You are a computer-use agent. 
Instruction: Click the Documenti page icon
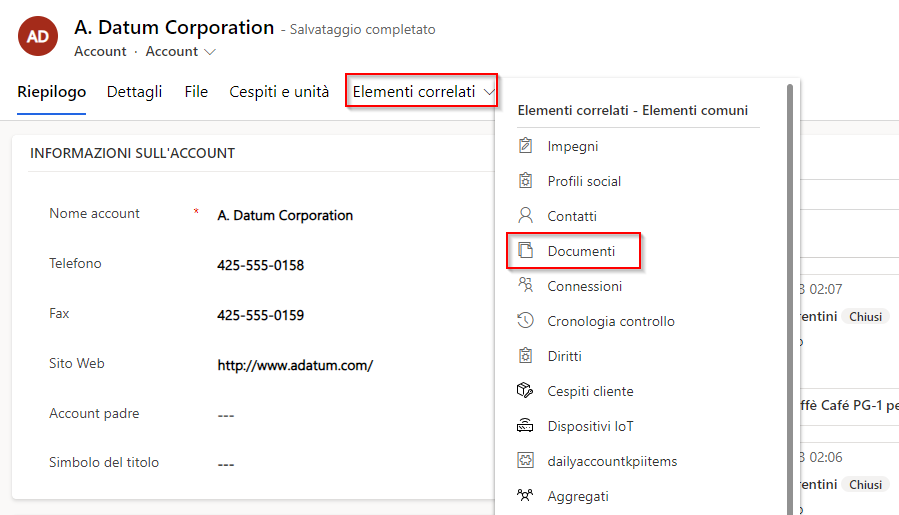(x=525, y=251)
